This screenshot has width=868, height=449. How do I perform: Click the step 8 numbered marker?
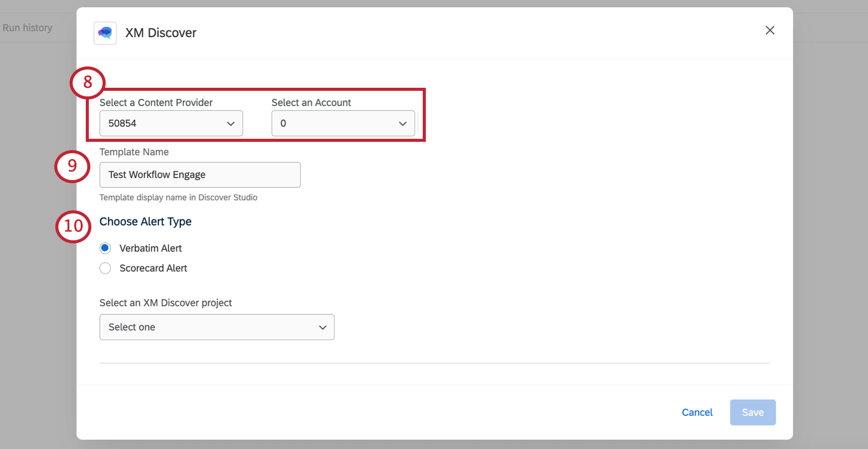click(x=88, y=82)
